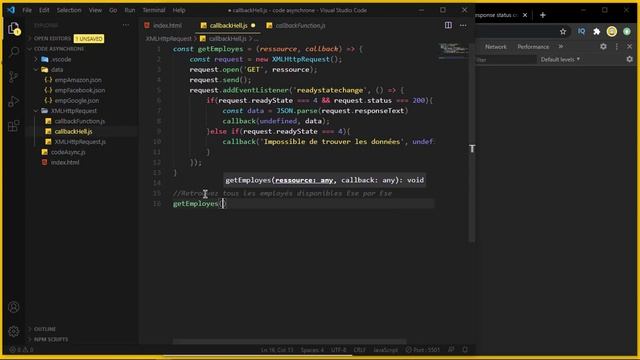
Task: Open new Chrome tab with plus icon
Action: (x=542, y=15)
